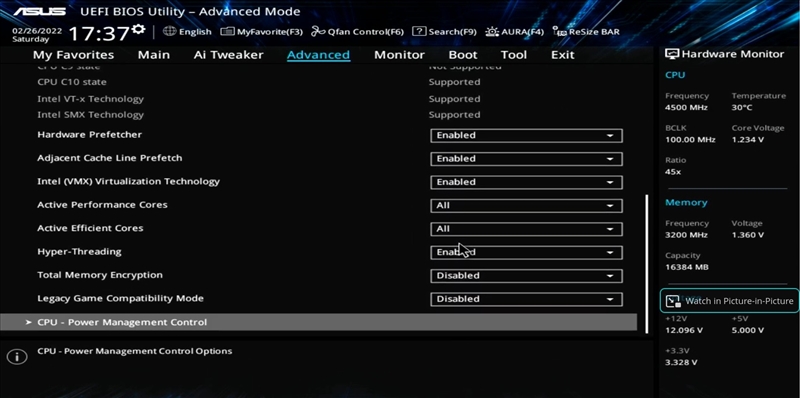This screenshot has height=398, width=800.
Task: Open AURA(F4) lighting settings
Action: point(514,32)
